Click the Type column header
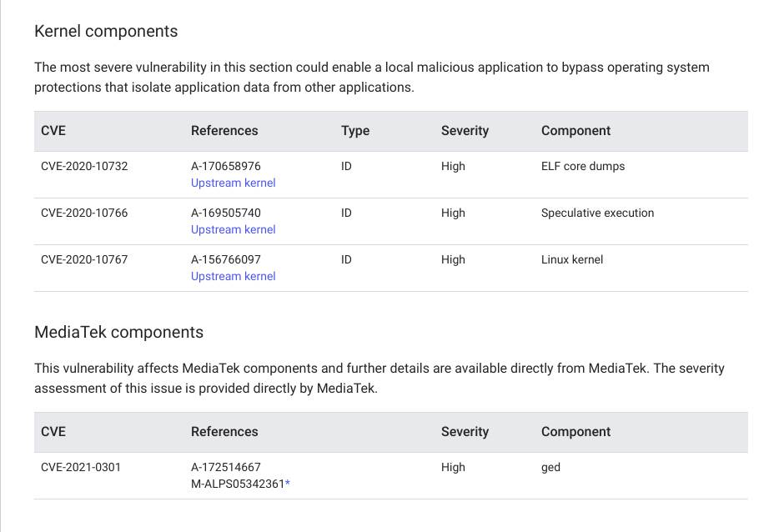 pos(355,131)
